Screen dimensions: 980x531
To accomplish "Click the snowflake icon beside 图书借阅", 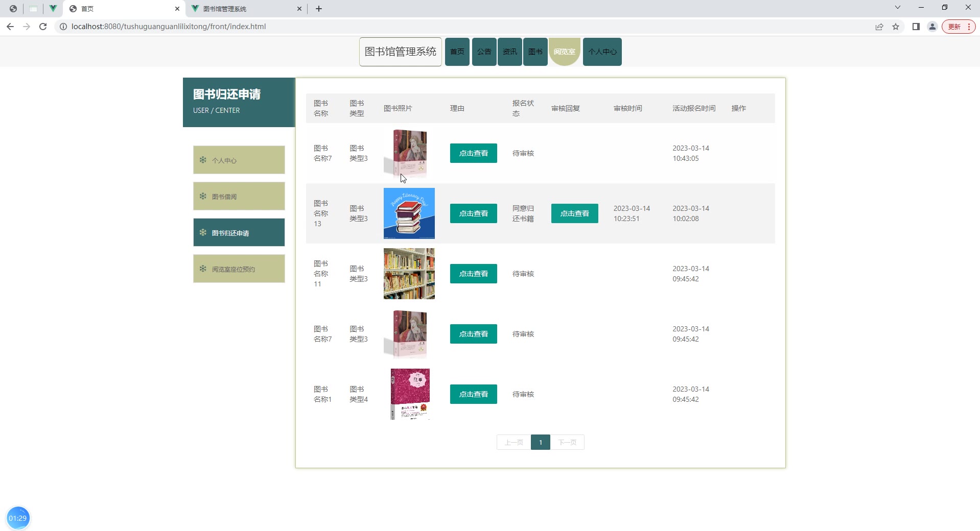I will [x=203, y=196].
